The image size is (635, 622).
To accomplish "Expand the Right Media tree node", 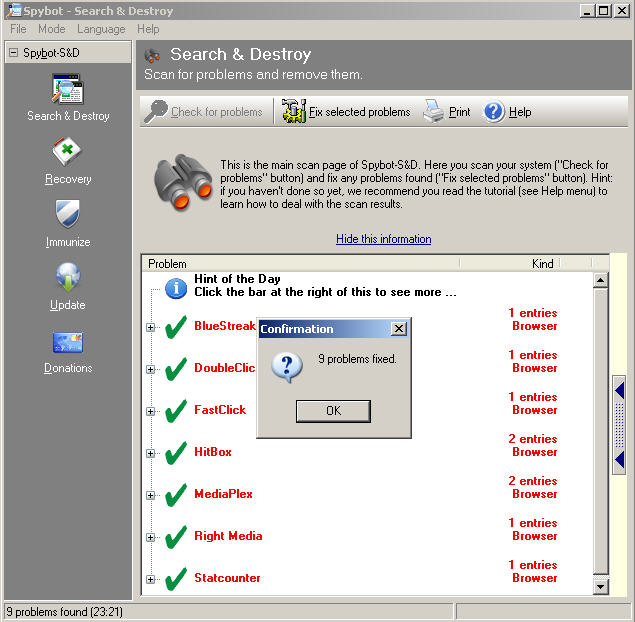I will [151, 537].
